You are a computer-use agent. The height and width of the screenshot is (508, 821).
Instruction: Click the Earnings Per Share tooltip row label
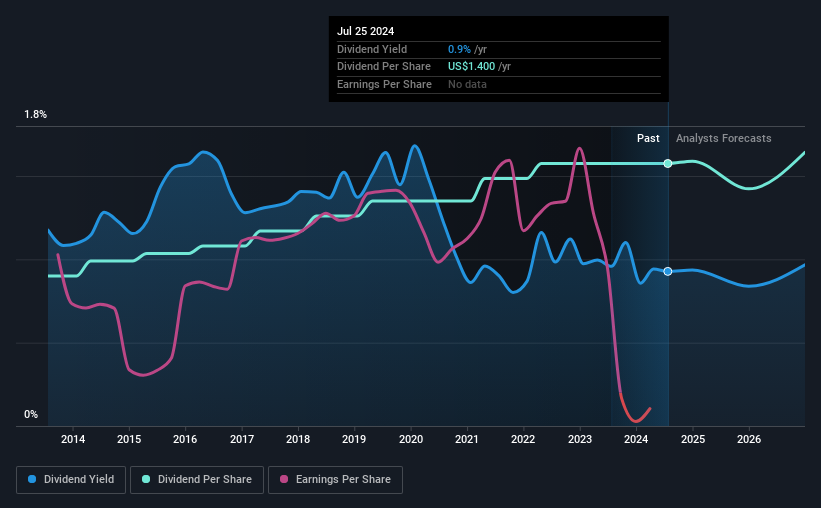tap(384, 84)
